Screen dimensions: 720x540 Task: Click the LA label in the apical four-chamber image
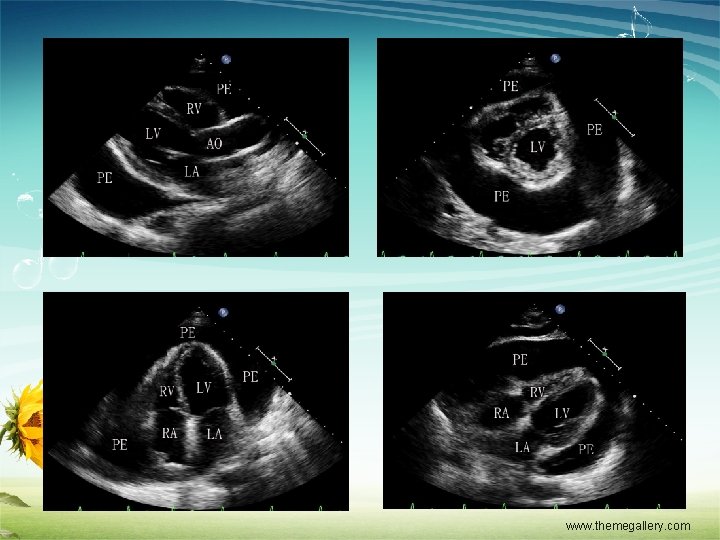pos(214,433)
